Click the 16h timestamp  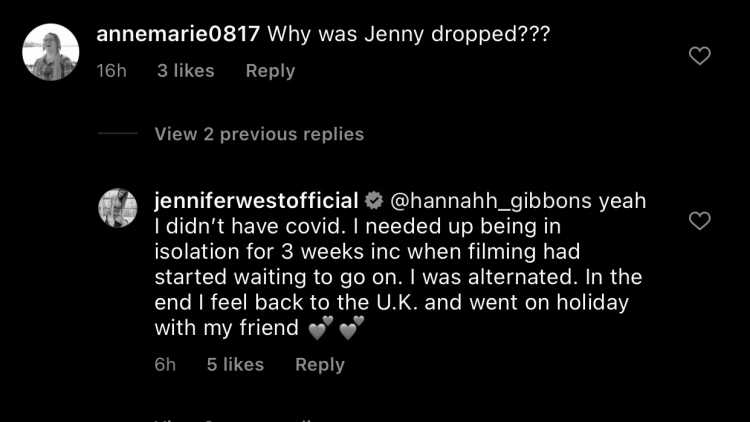coord(111,71)
